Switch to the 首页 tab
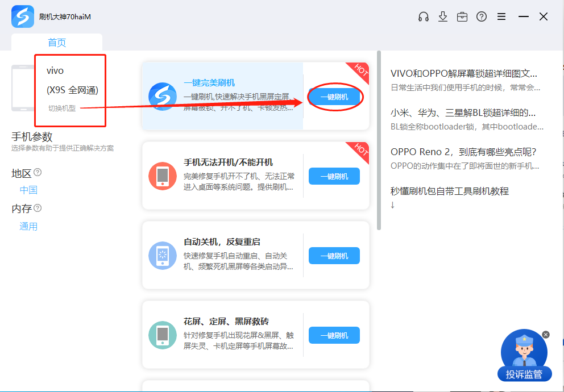The image size is (564, 392). 57,43
